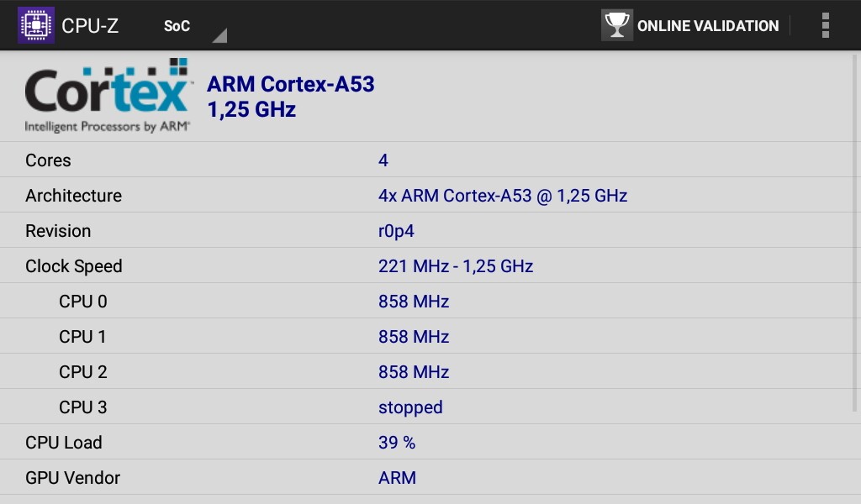Tap the CPU Load 39 % row
Viewport: 861px width, 504px height.
click(425, 442)
